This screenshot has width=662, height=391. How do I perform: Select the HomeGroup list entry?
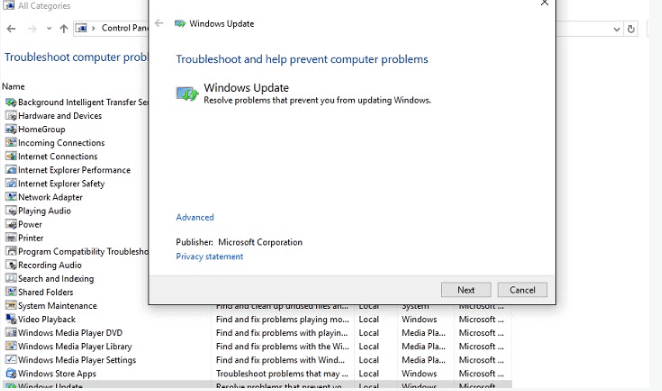(42, 129)
